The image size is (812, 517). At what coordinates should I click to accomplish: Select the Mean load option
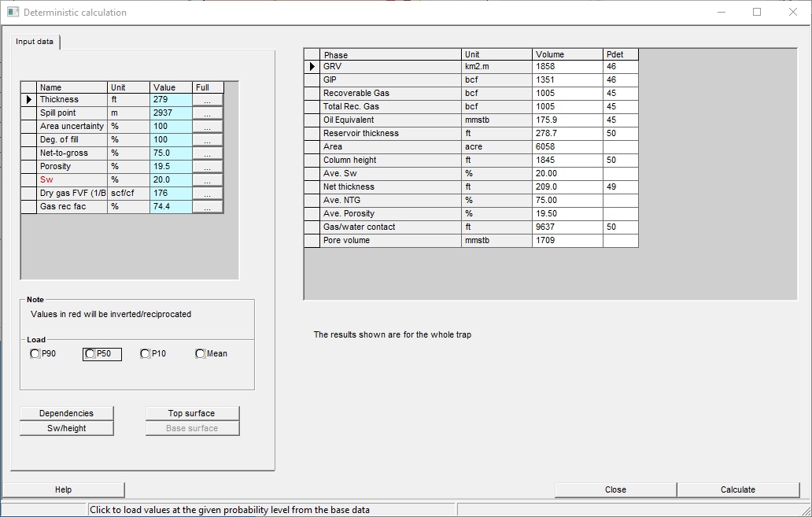click(x=200, y=354)
